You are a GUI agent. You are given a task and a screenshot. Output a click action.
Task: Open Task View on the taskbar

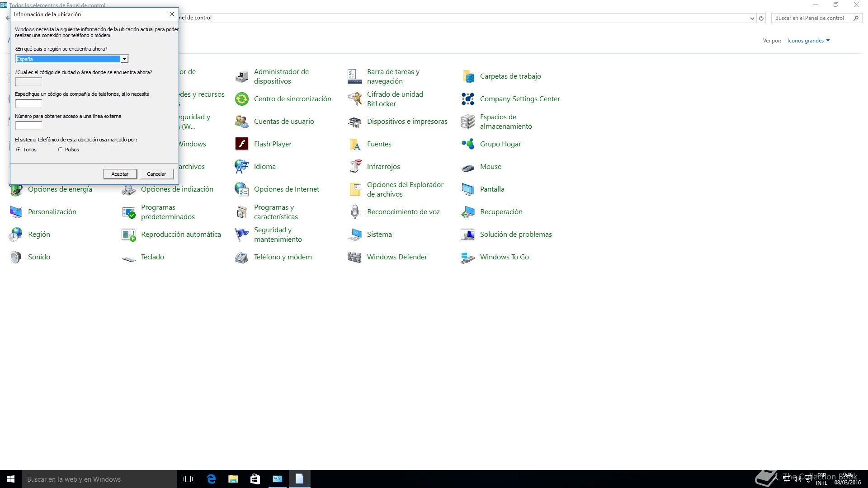pos(188,479)
